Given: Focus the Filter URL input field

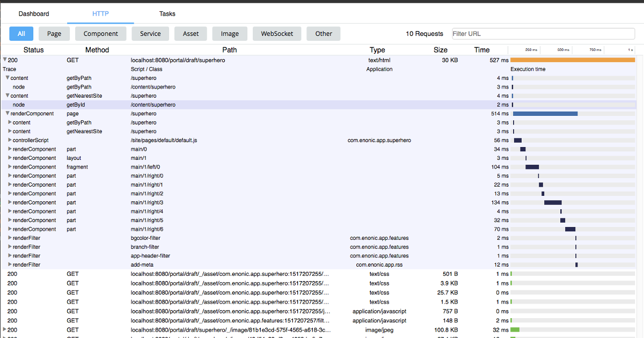Looking at the screenshot, I should click(544, 34).
